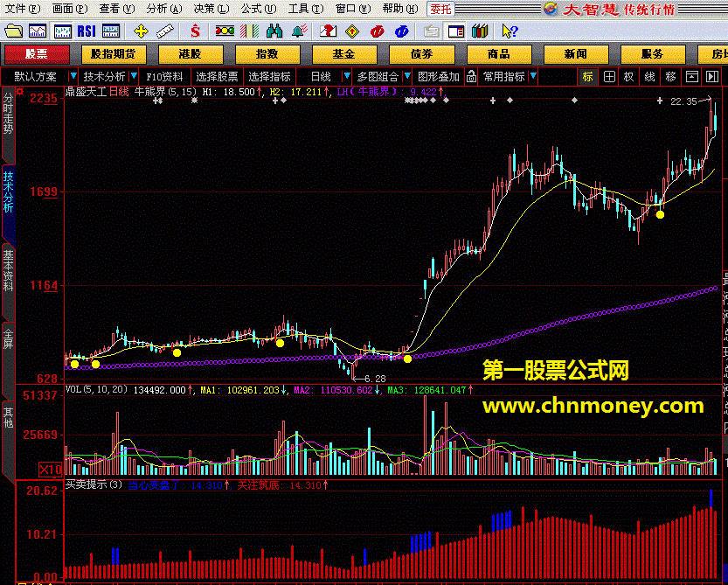Screen dimensions: 728x585
Task: Open the 工具(T) menu
Action: [x=306, y=9]
